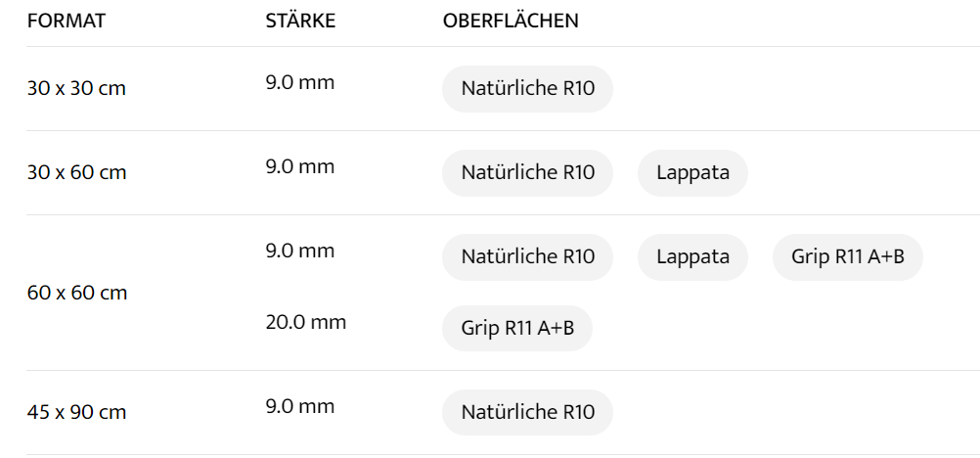Click Grip R11 A+B for 20.0 mm thickness
This screenshot has height=458, width=980.
pos(516,328)
